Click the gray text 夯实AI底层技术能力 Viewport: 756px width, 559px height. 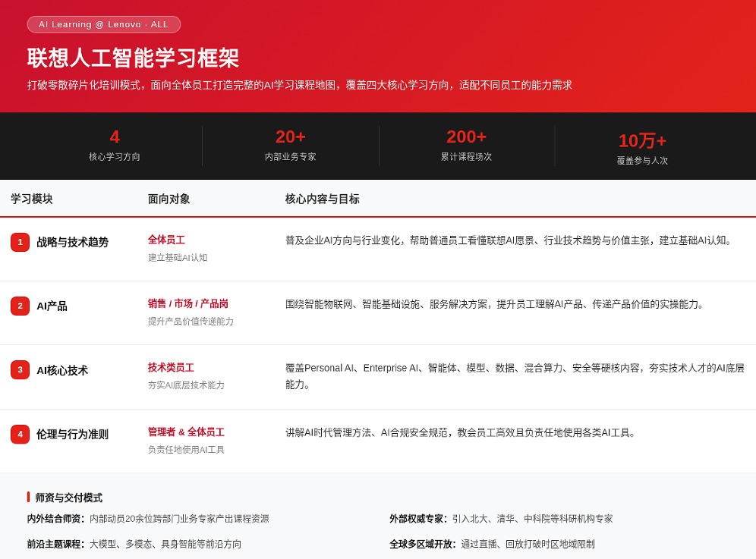coord(186,385)
